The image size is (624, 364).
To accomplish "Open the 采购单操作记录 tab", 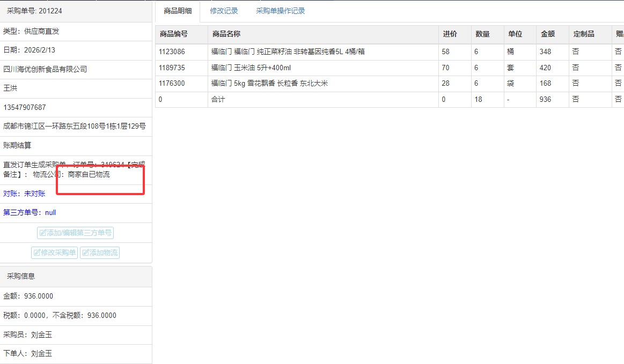I will [280, 11].
